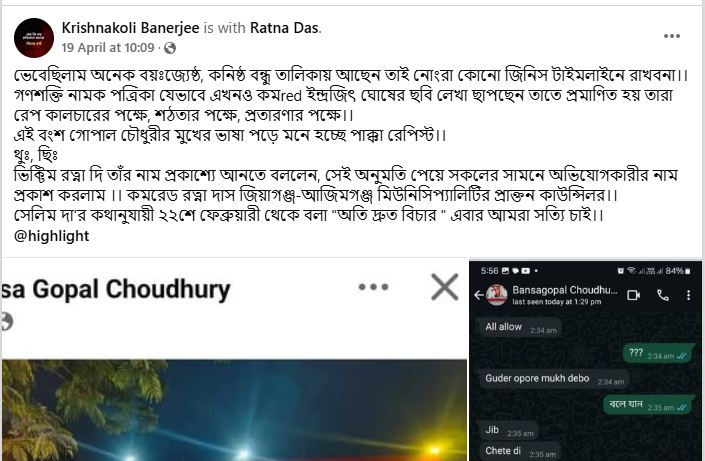The height and width of the screenshot is (461, 705).
Task: Click the public audience globe icon
Action: coord(170,48)
